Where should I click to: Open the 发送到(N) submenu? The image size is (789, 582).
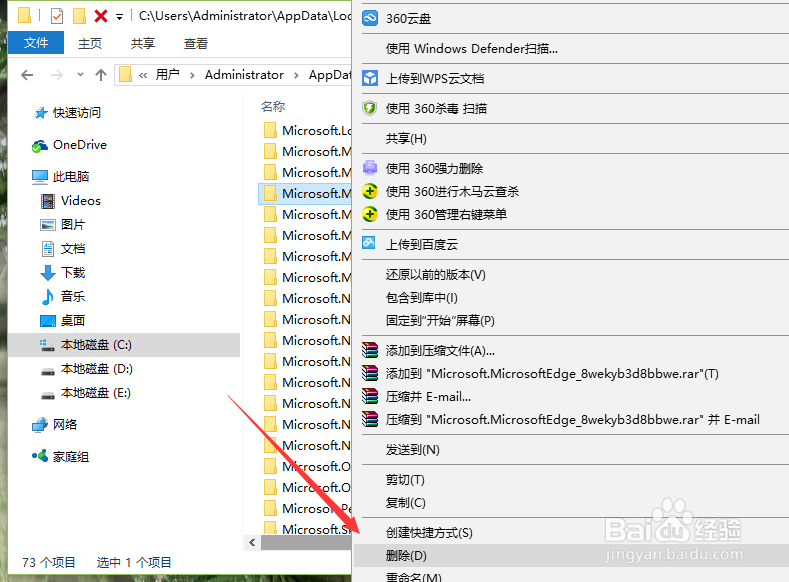point(571,449)
